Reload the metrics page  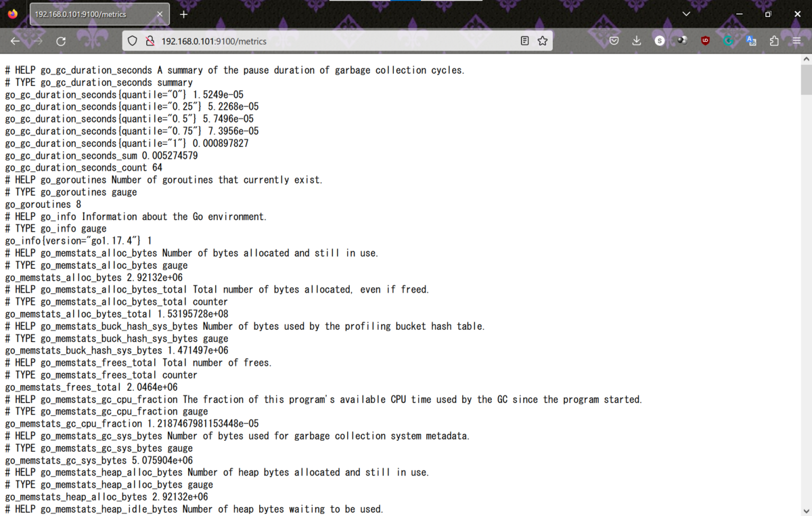click(61, 41)
